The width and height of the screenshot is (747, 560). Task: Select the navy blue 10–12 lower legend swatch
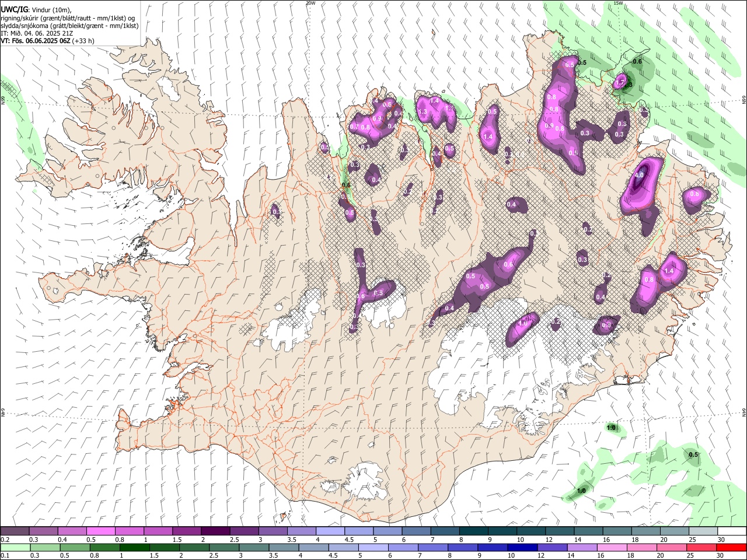pos(522,547)
